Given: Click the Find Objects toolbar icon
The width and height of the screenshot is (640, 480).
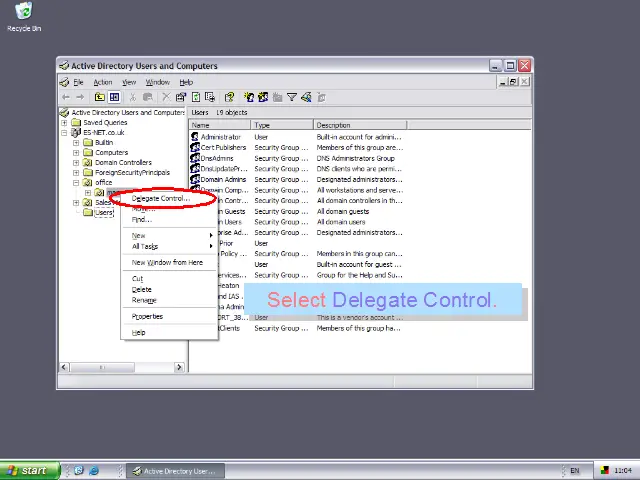Looking at the screenshot, I should click(x=306, y=97).
